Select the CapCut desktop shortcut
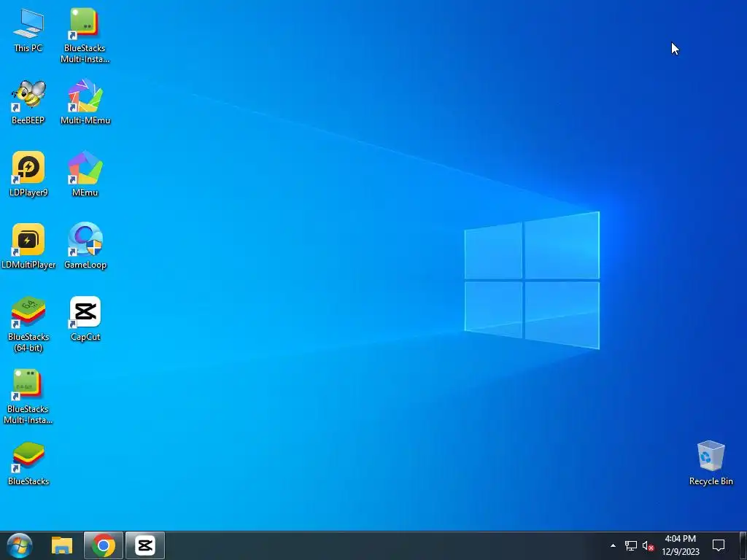 click(85, 319)
